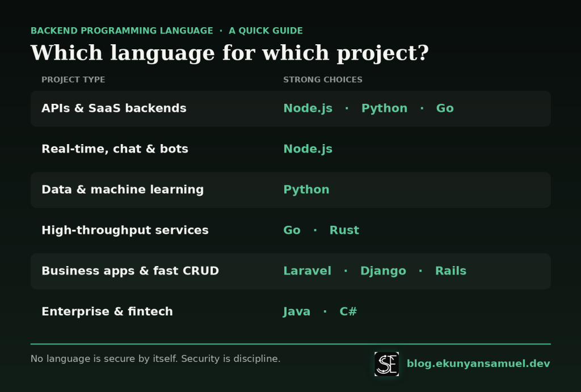Screen dimensions: 581x392
Task: Click the 'No language is secure by itself' footer note
Action: (x=155, y=359)
